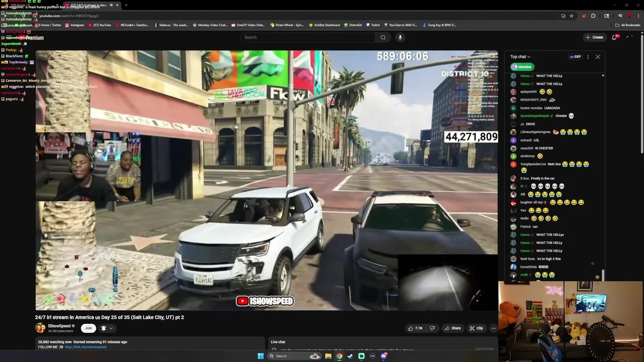Open YungSpeederLive's chat avatar
This screenshot has height=362, width=644.
513,164
